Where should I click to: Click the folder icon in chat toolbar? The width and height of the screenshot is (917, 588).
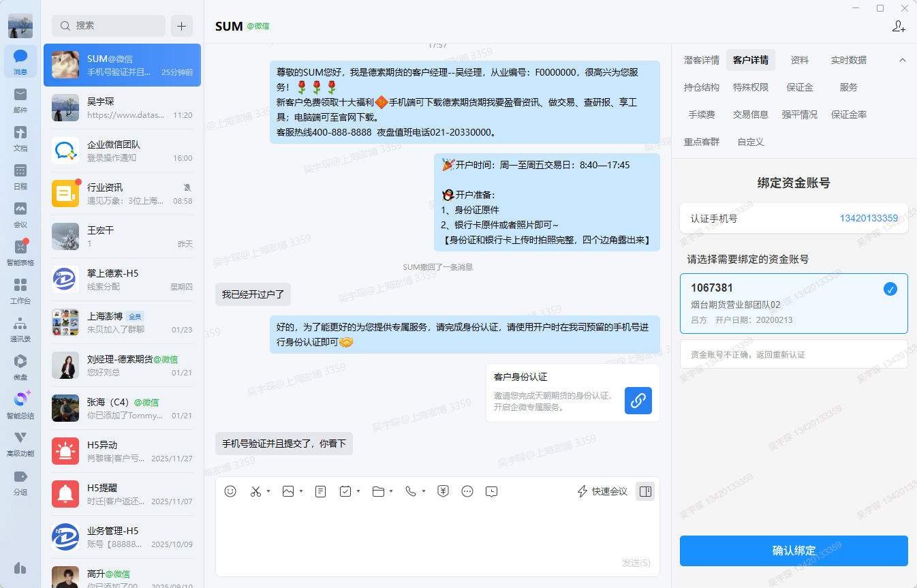(x=378, y=491)
